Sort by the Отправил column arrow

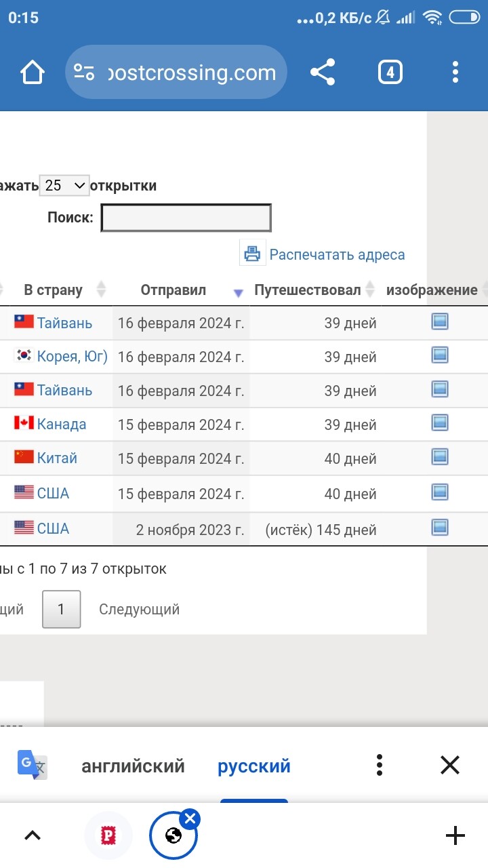point(238,293)
